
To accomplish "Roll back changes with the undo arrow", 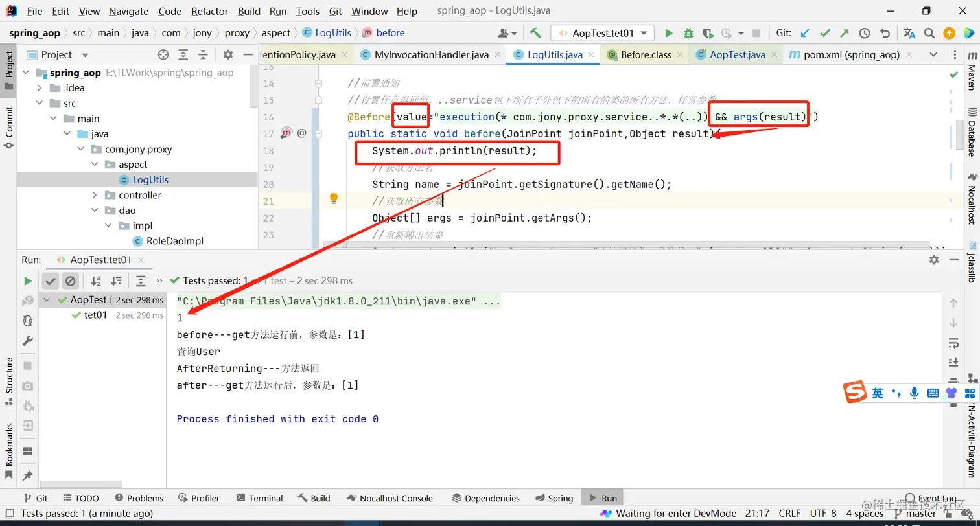I will [x=885, y=33].
